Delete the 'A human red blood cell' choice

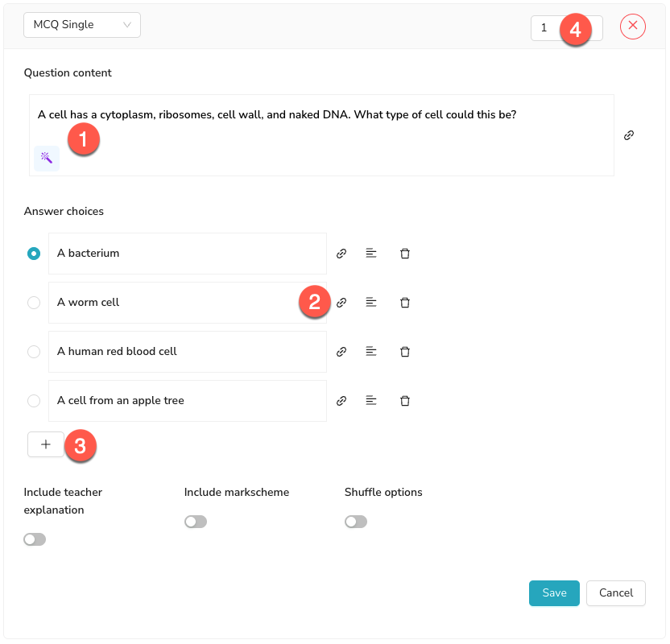405,352
